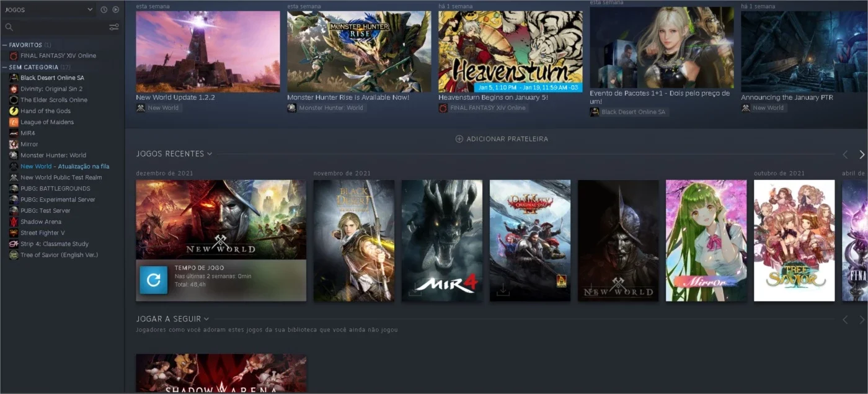Click MIR4 icon in game list
Screen dimensions: 868x394
click(x=14, y=133)
